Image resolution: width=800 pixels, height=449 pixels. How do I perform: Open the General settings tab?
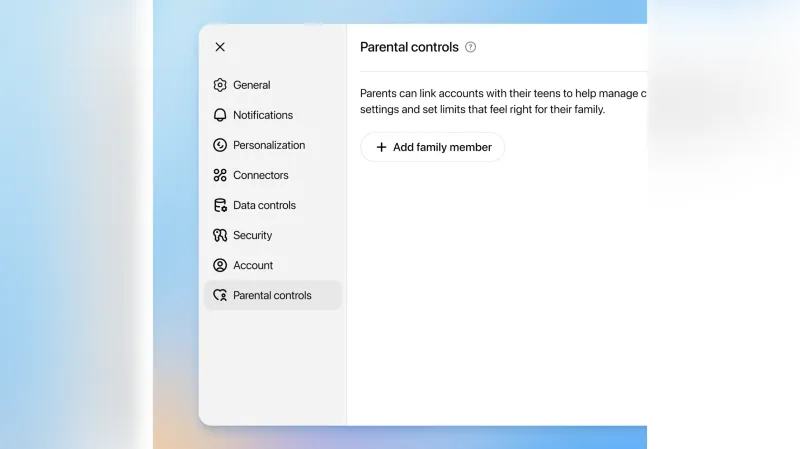[x=273, y=85]
